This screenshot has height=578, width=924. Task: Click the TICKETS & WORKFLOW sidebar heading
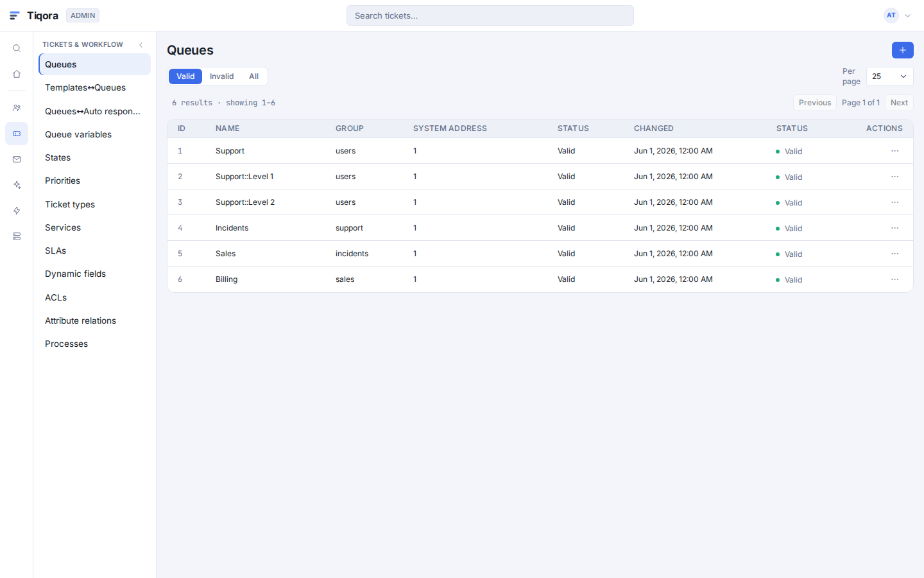click(83, 44)
